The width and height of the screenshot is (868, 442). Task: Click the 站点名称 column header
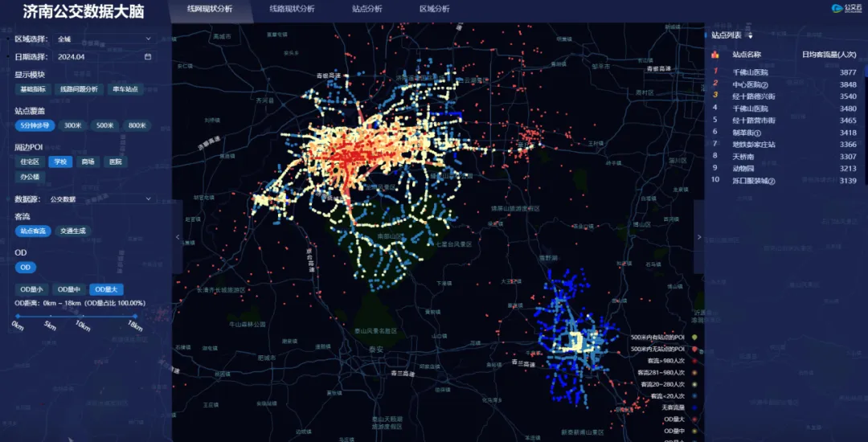point(747,55)
